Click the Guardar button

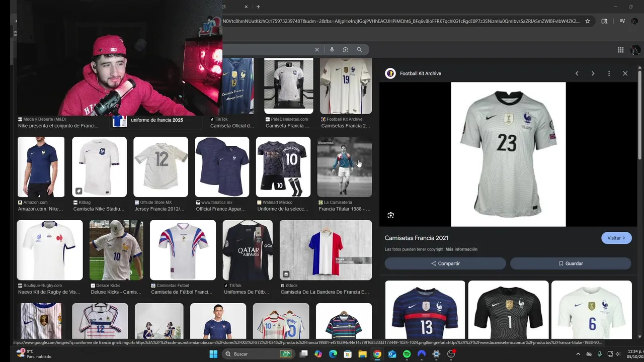click(x=571, y=263)
